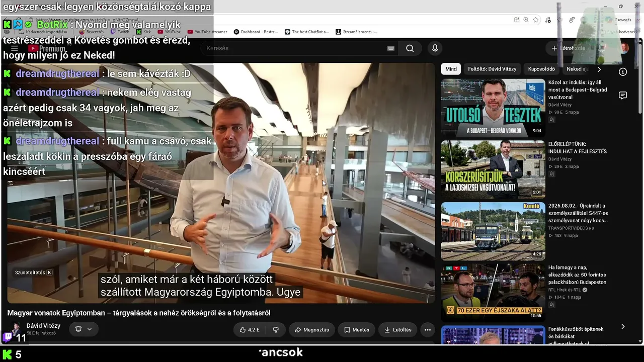Click the browser zoom magnifier icon in address bar
Image resolution: width=644 pixels, height=362 pixels.
tap(526, 20)
